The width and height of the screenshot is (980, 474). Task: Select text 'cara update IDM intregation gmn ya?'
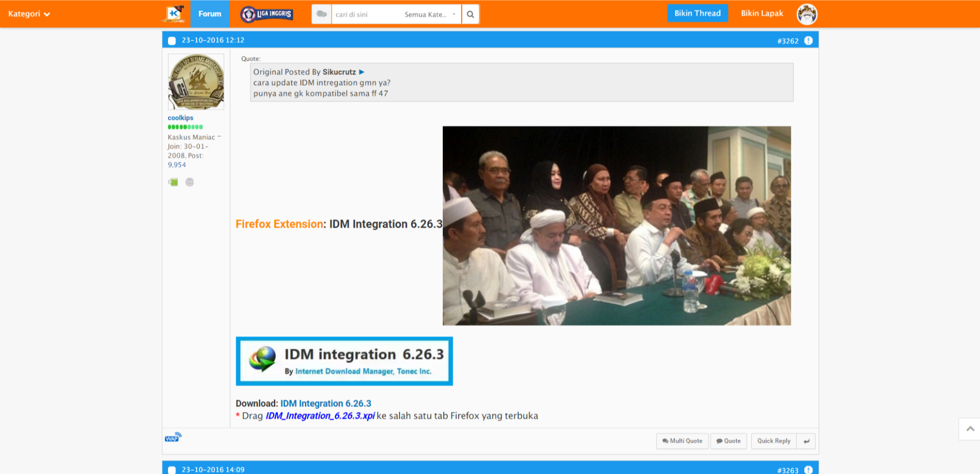(322, 82)
